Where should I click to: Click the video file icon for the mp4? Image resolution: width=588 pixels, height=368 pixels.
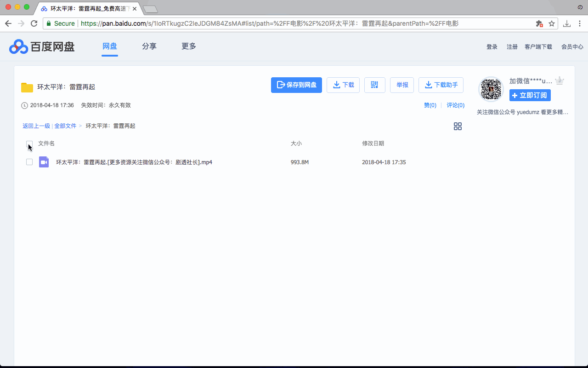point(44,162)
